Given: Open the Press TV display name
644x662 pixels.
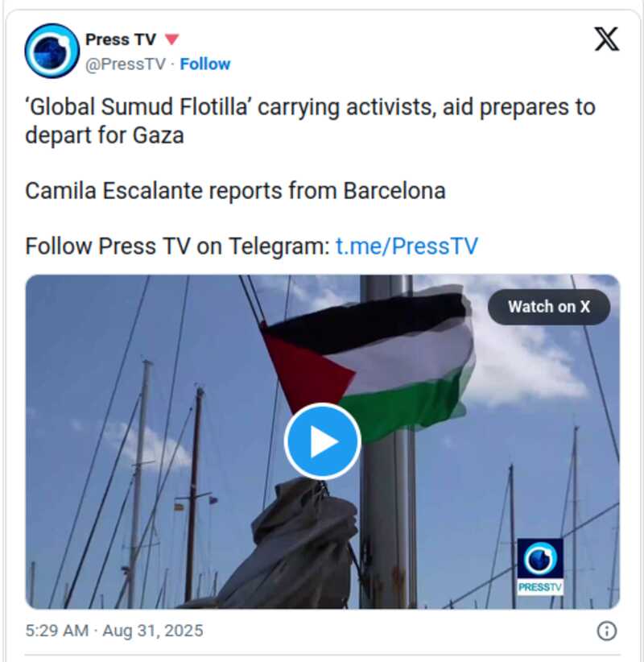Looking at the screenshot, I should click(x=121, y=39).
